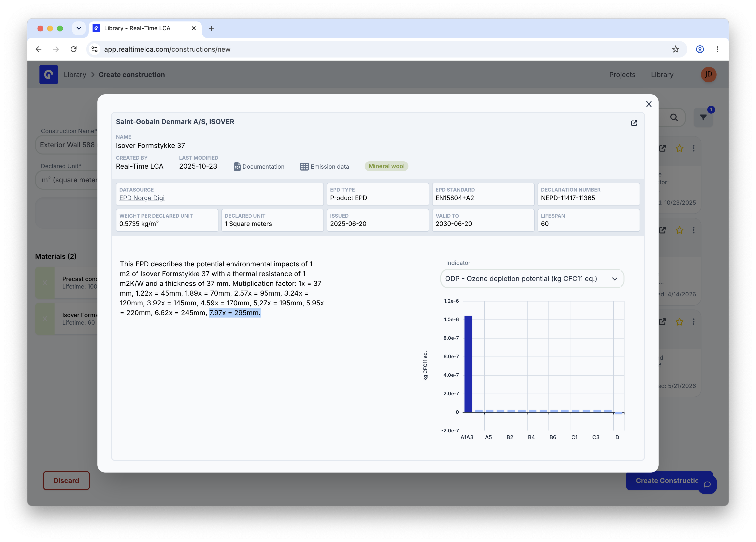Click the declared unit 1 Square meters

click(248, 223)
